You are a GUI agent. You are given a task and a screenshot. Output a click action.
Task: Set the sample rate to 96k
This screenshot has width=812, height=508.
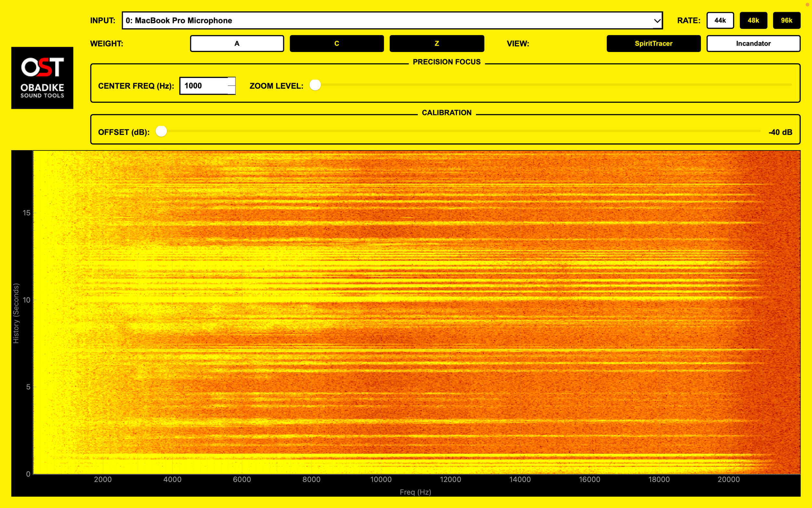tap(786, 20)
